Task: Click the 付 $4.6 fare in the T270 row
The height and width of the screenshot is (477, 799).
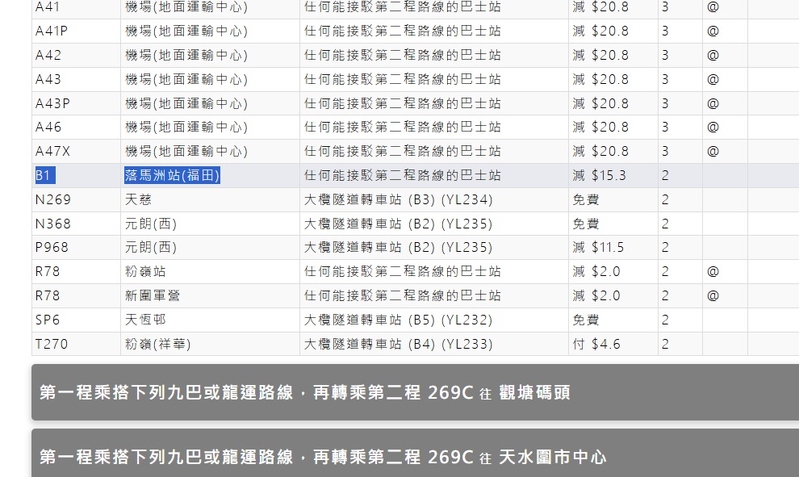Action: tap(596, 343)
